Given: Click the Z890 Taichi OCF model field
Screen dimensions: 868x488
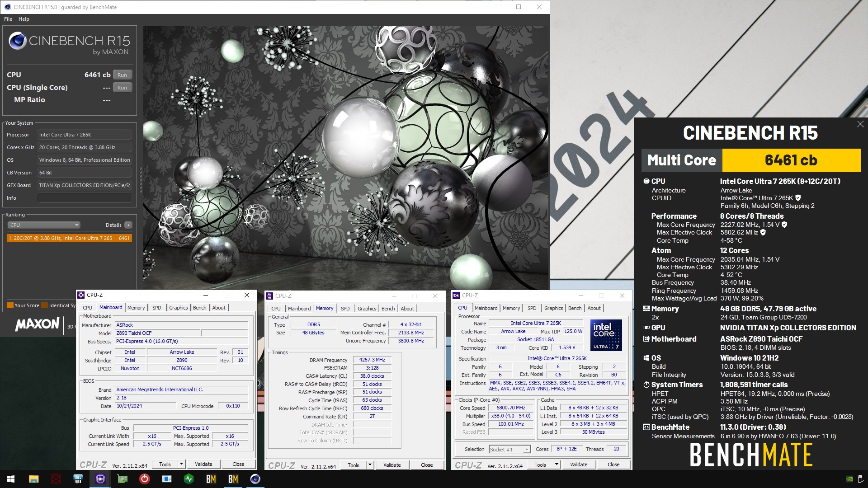Looking at the screenshot, I should [157, 333].
